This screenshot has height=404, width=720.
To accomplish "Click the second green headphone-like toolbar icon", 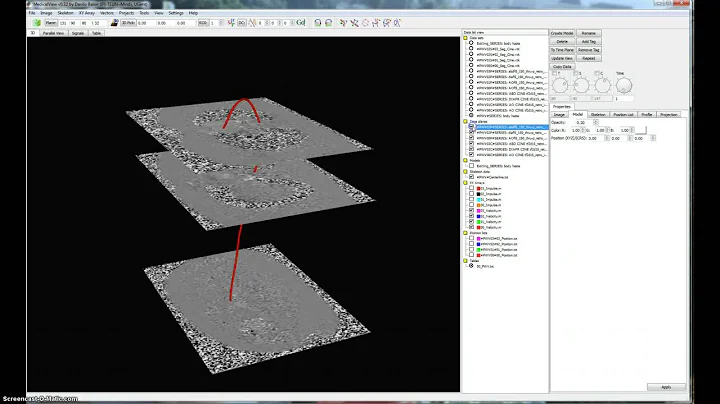I will pos(328,23).
